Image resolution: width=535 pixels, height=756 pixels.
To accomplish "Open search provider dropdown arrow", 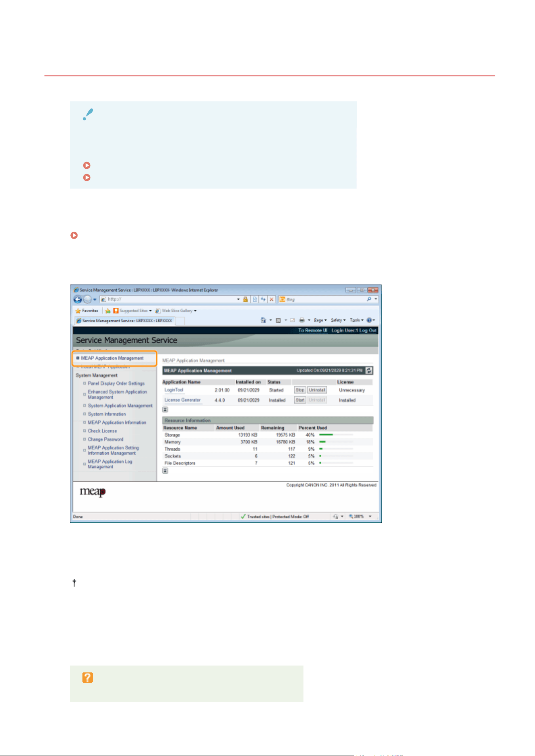I will pos(376,299).
